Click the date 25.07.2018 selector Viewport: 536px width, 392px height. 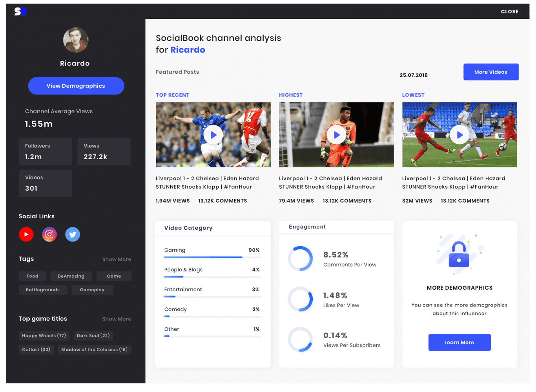click(414, 75)
